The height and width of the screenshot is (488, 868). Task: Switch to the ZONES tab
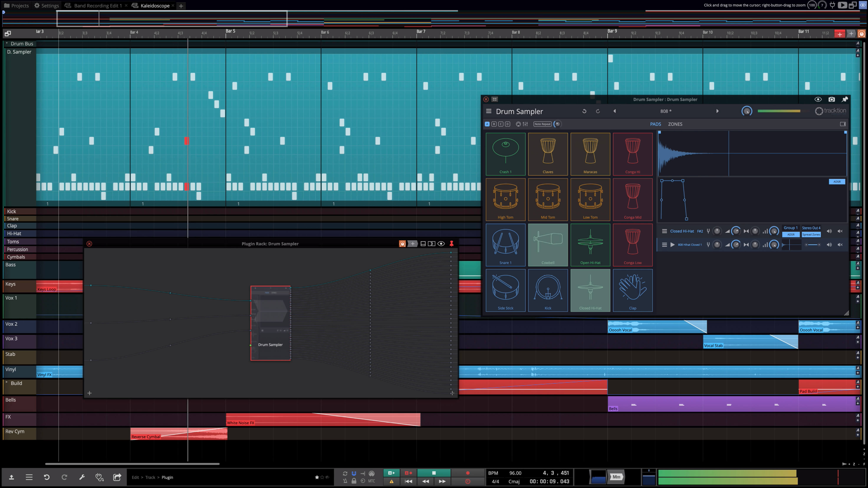click(x=675, y=124)
